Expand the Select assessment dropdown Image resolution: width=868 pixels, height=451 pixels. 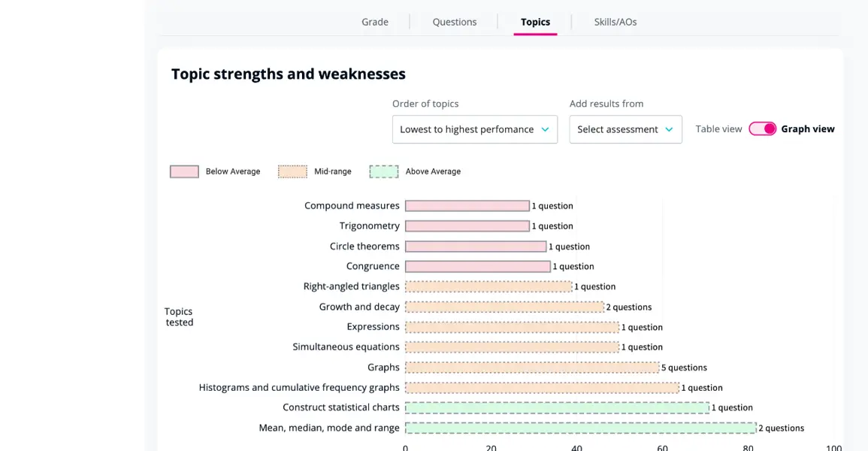pyautogui.click(x=625, y=129)
